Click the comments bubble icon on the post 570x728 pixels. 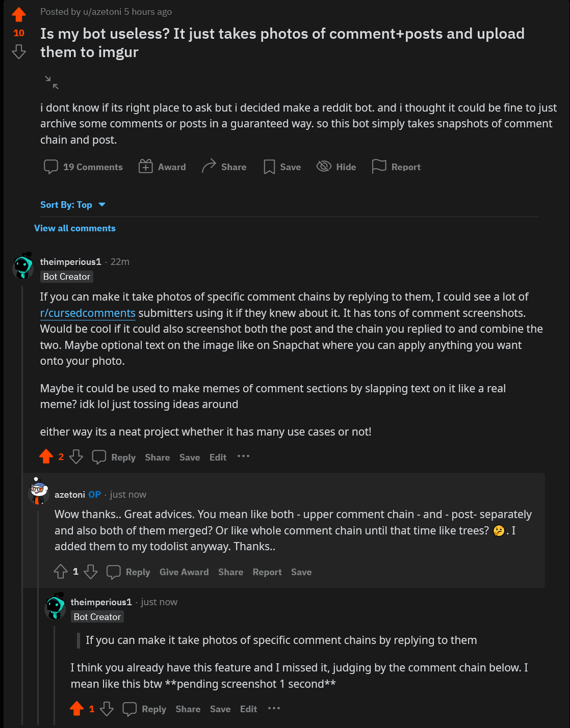[51, 167]
